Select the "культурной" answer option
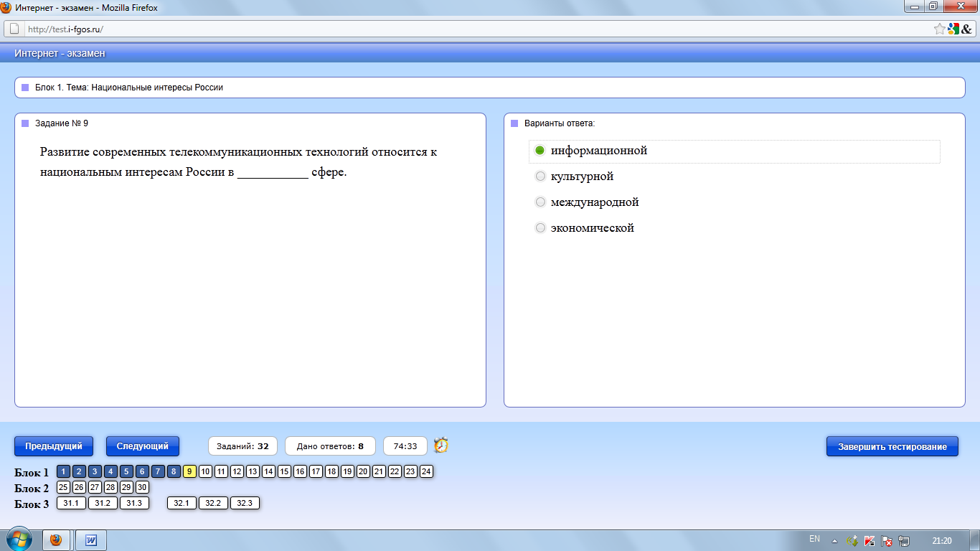This screenshot has width=980, height=551. [x=540, y=176]
